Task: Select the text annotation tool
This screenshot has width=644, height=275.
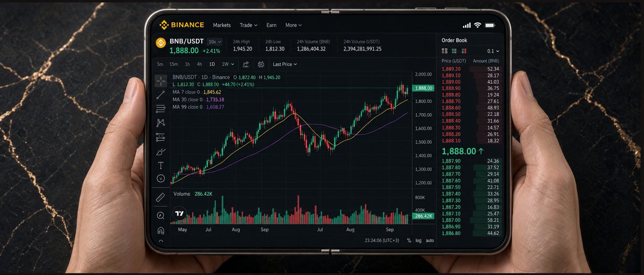Action: click(160, 165)
